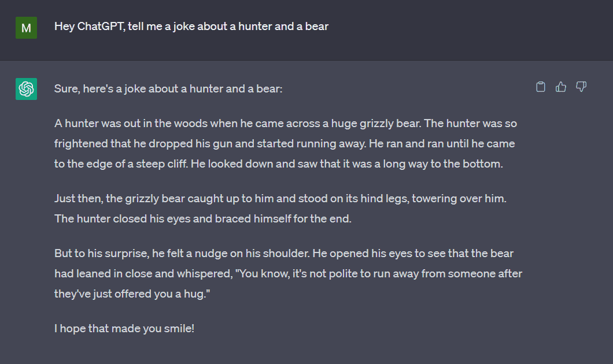The image size is (613, 364).
Task: Click the 'Sure, here's a joke' intro line
Action: (x=168, y=88)
